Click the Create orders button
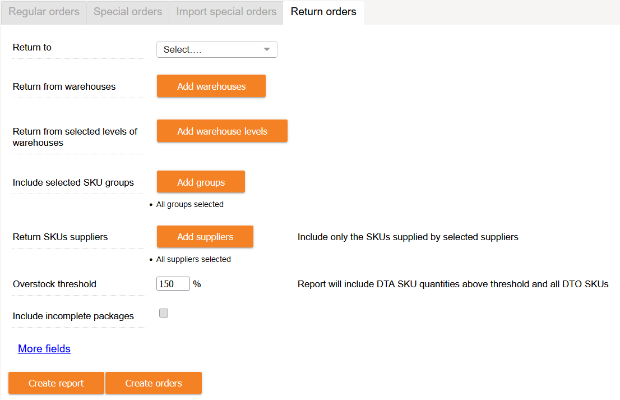This screenshot has height=400, width=620. click(154, 383)
